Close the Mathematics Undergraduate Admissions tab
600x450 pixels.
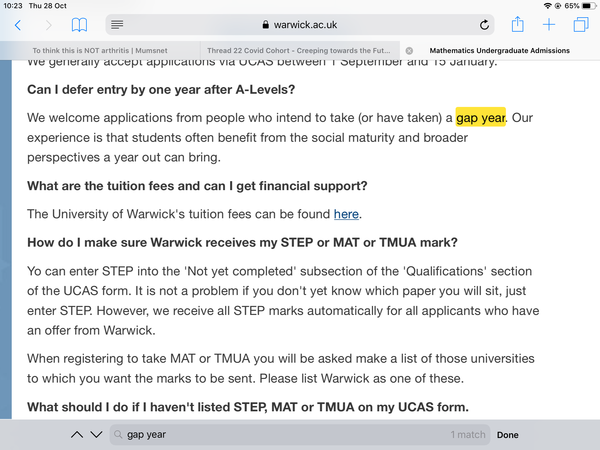[x=409, y=51]
